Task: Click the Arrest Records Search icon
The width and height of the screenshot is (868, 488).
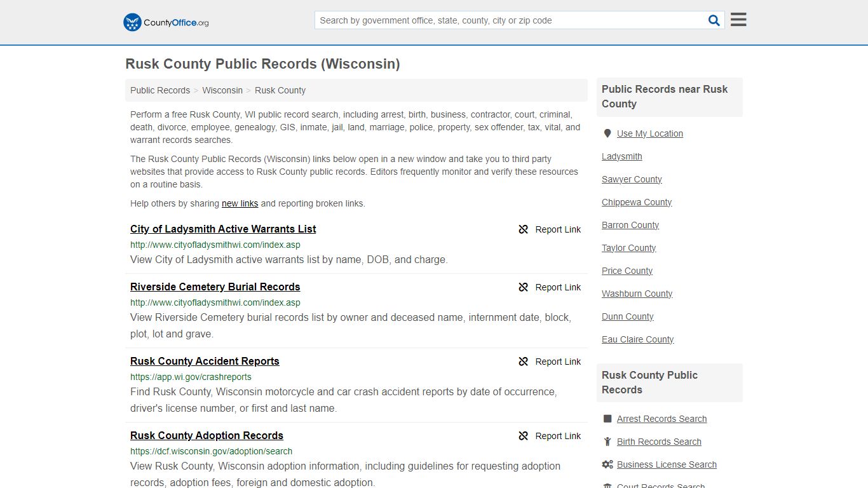Action: [x=607, y=419]
